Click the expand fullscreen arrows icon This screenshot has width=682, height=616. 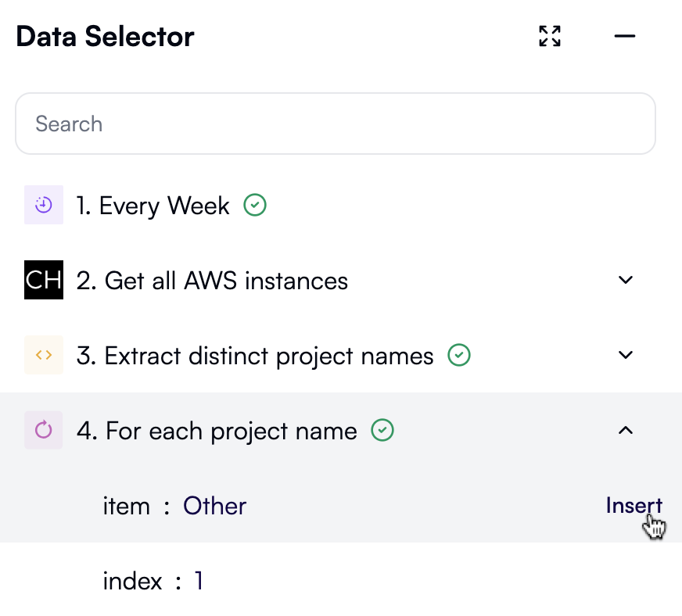coord(549,36)
